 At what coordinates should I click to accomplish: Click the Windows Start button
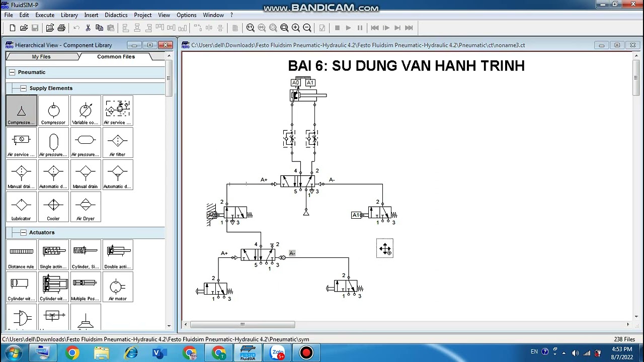[x=14, y=352]
